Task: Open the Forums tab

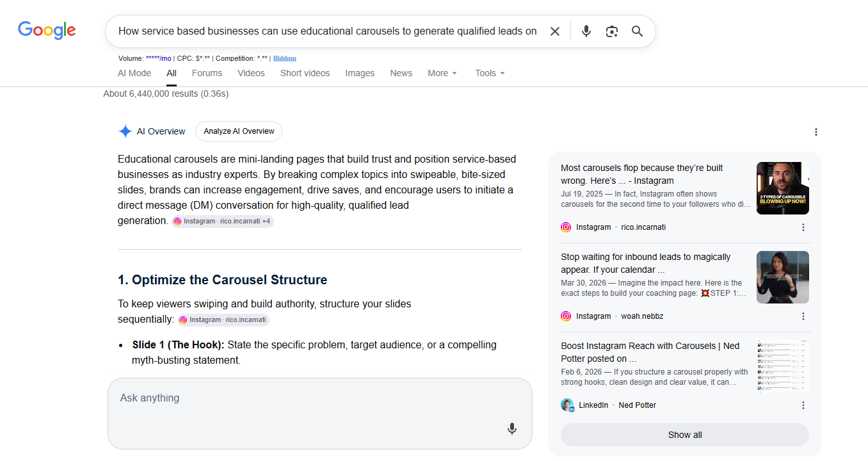Action: coord(207,73)
